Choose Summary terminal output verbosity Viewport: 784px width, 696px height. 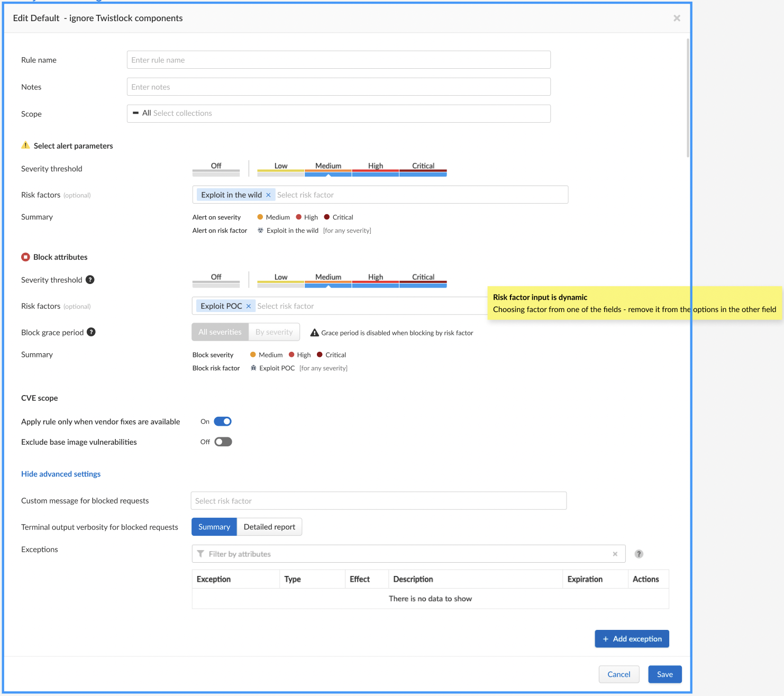point(214,527)
